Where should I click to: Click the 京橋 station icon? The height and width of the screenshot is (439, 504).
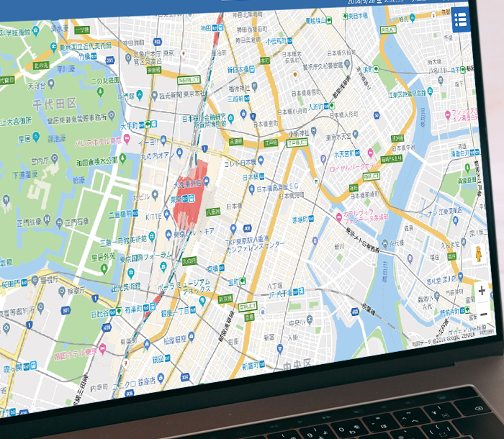click(x=222, y=267)
